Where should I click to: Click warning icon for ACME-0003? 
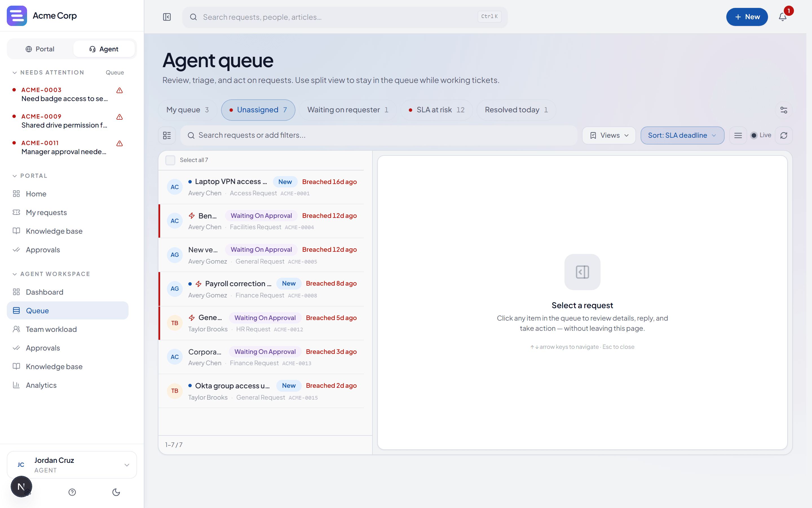point(120,90)
